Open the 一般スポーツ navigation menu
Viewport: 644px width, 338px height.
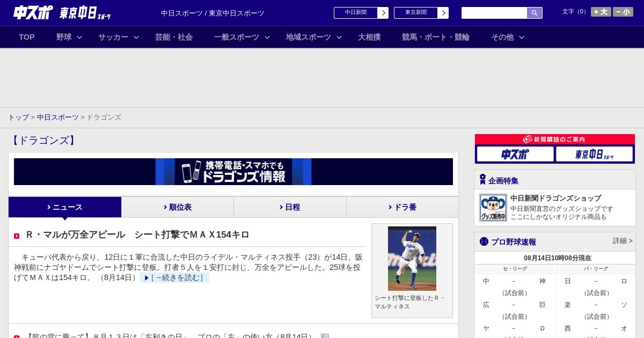tap(237, 37)
